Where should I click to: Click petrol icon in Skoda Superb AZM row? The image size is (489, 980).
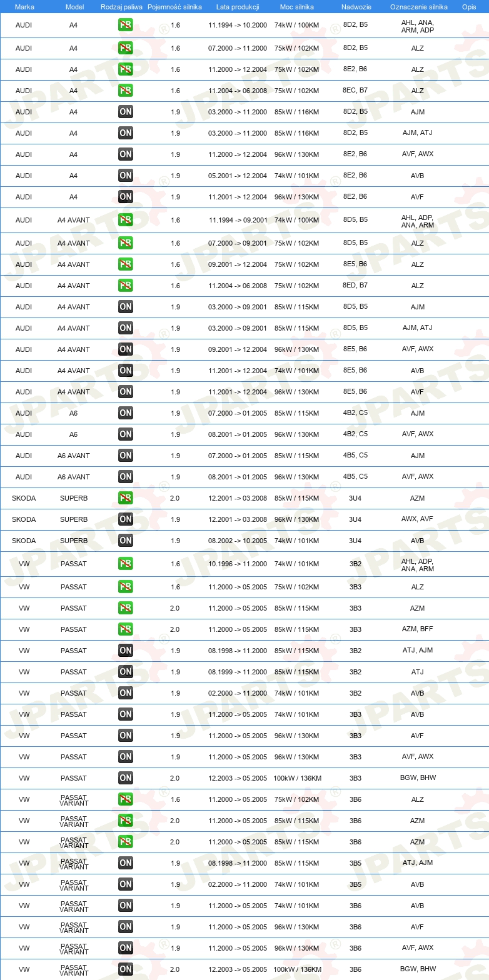[x=126, y=498]
